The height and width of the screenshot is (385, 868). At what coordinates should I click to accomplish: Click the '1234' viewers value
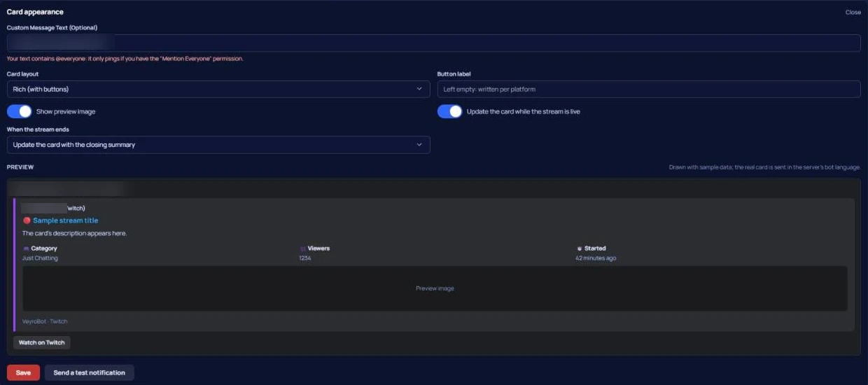click(x=304, y=258)
